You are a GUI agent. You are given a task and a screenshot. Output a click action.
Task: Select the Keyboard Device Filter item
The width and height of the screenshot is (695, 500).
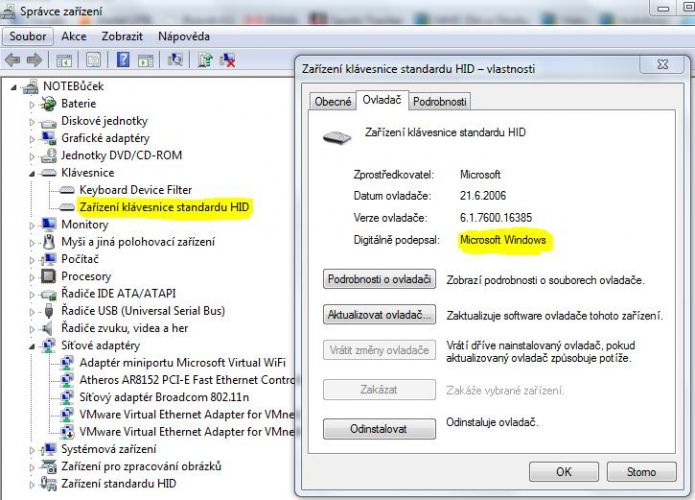[x=136, y=190]
